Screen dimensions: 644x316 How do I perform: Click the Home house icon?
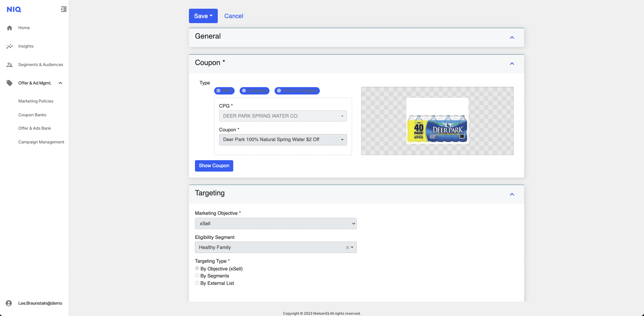10,28
